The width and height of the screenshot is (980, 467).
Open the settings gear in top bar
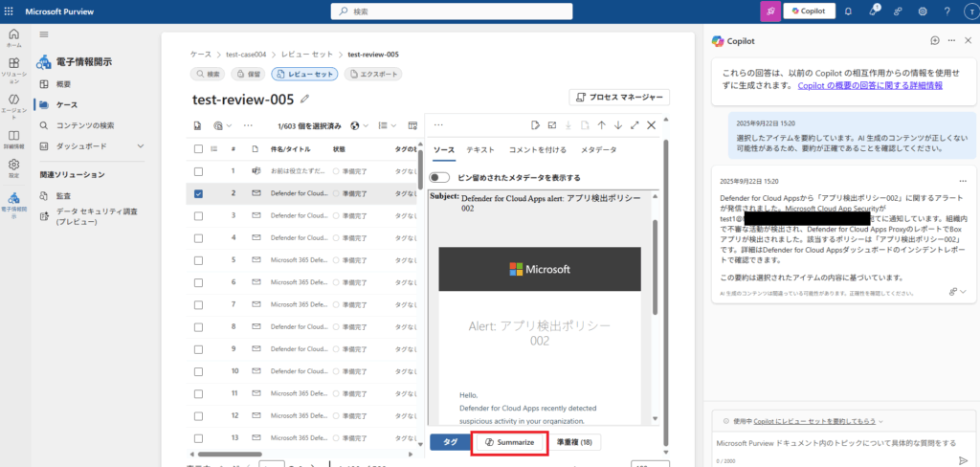tap(922, 11)
